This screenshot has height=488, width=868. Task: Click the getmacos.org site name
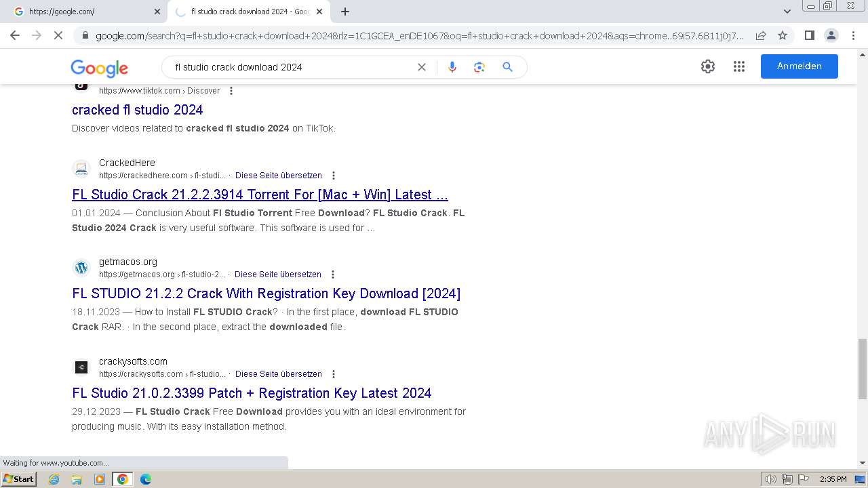point(128,262)
